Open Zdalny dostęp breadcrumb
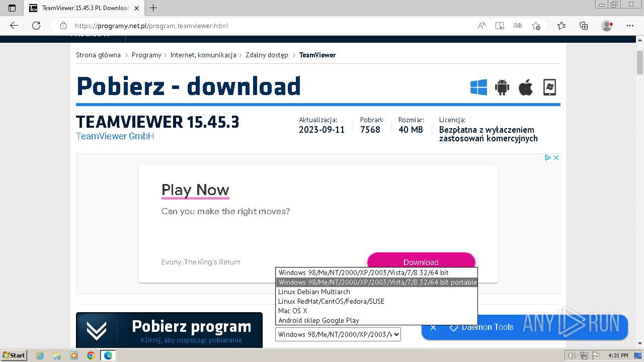This screenshot has height=362, width=644. point(267,55)
